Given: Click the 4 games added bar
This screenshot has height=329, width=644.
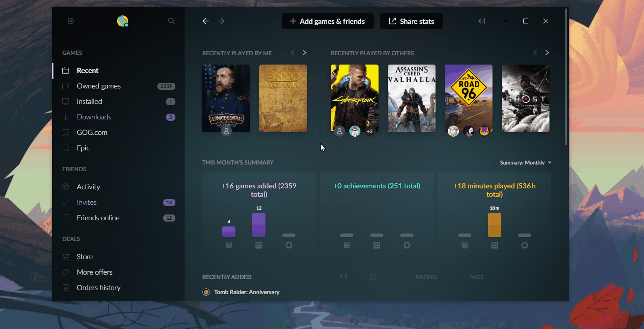Looking at the screenshot, I should (x=229, y=232).
